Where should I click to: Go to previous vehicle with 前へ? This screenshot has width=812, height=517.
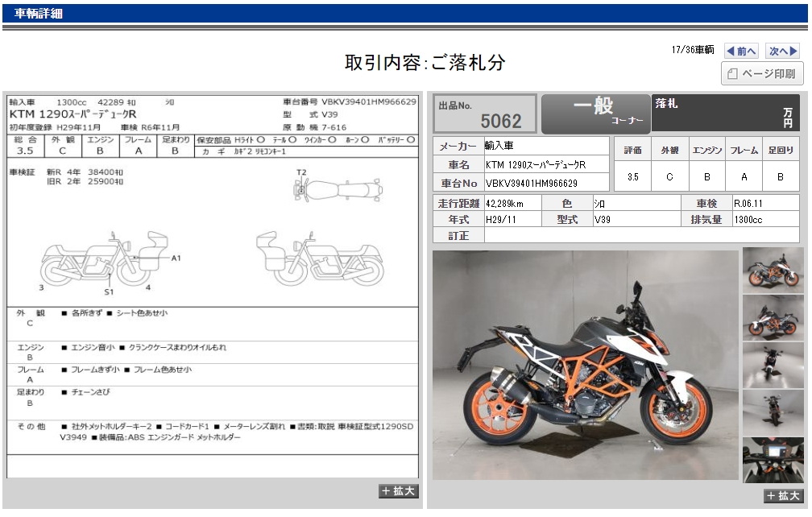tap(740, 51)
